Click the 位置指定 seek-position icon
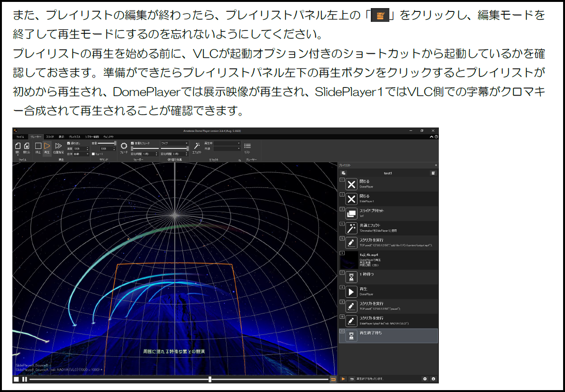 58,146
